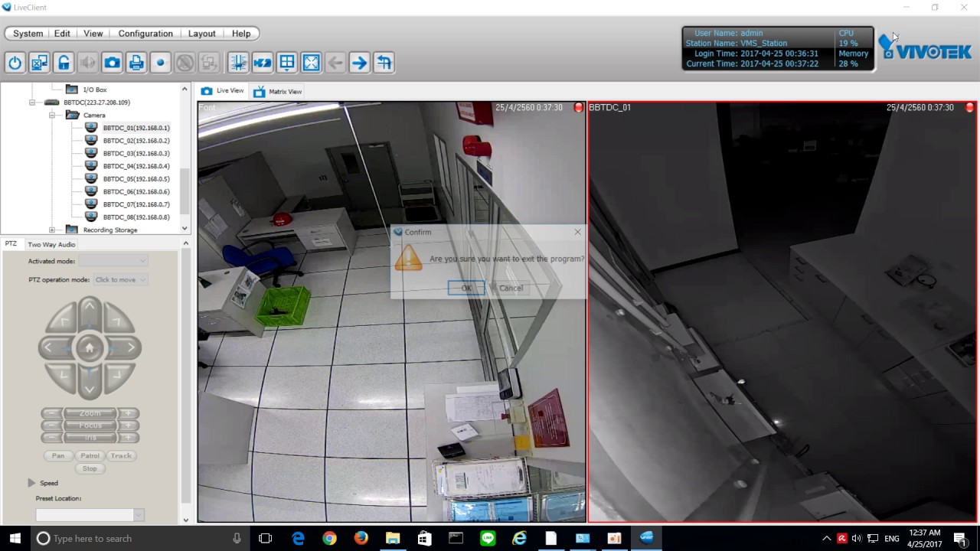This screenshot has width=980, height=551.
Task: Open the Help menu
Action: point(241,34)
